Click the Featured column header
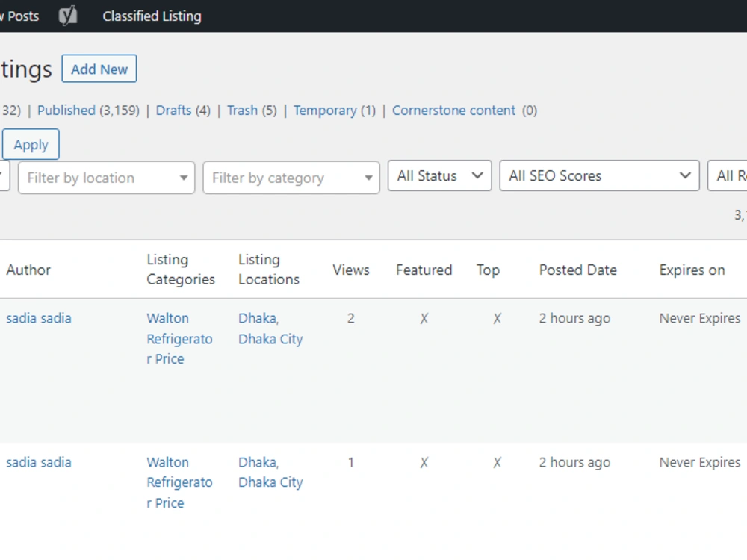The height and width of the screenshot is (560, 747). tap(424, 270)
